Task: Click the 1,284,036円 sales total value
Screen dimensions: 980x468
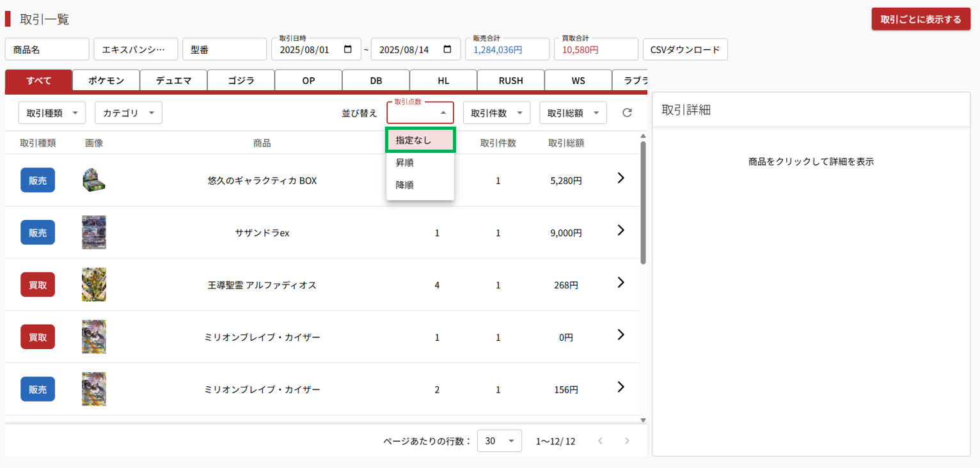Action: coord(498,49)
